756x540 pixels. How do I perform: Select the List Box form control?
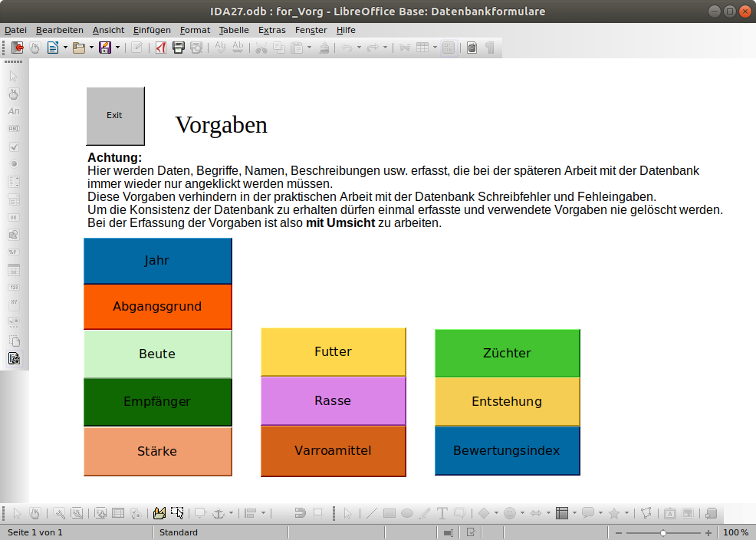14,182
